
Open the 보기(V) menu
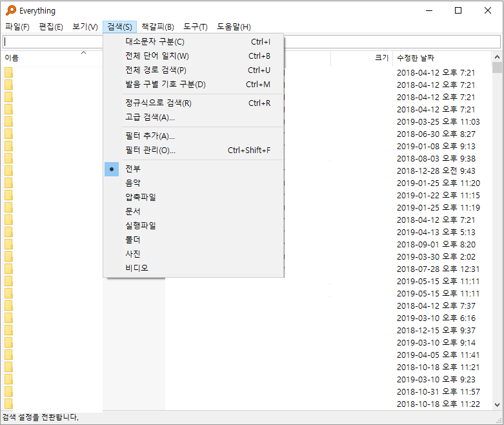[85, 26]
